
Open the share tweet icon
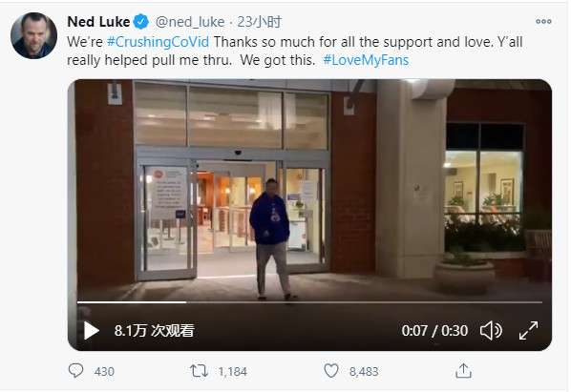(463, 371)
